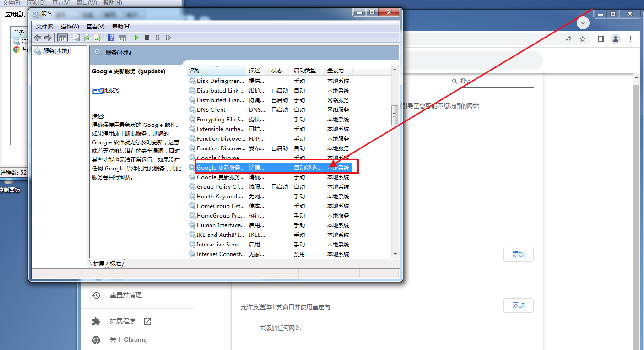This screenshot has width=644, height=350.
Task: Open service Properties toolbar icon
Action: [76, 38]
